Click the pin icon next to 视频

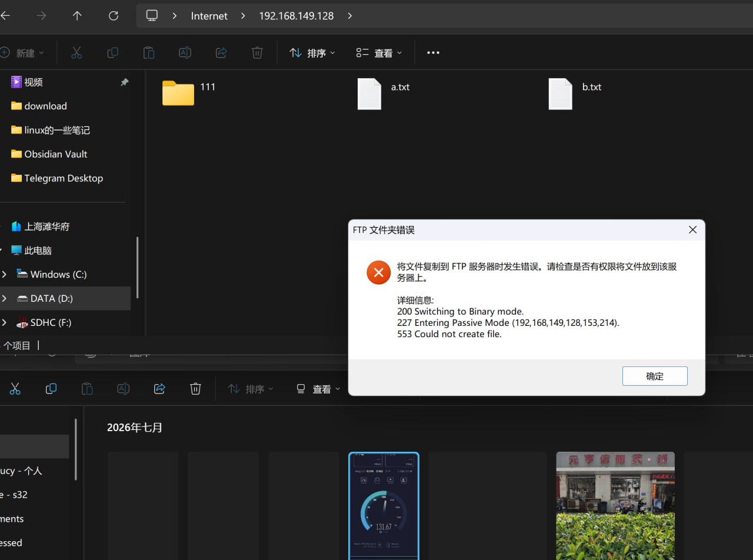click(124, 82)
